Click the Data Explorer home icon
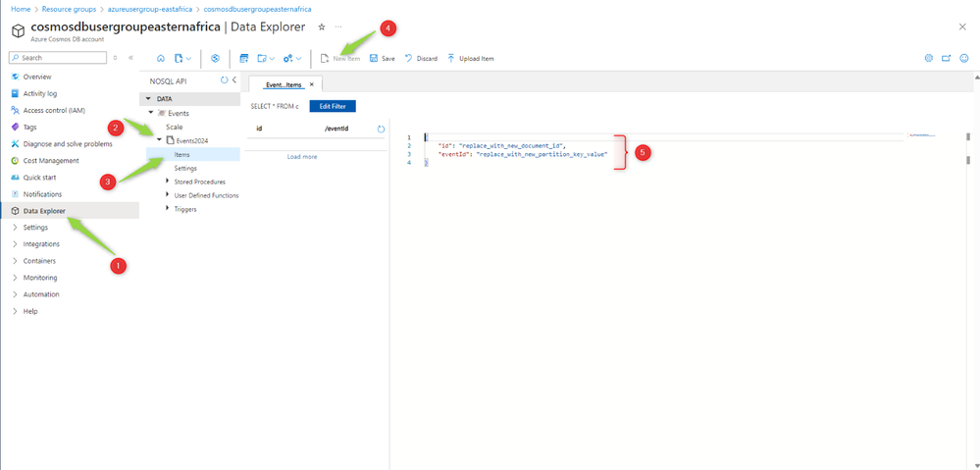This screenshot has width=980, height=470. click(x=161, y=58)
